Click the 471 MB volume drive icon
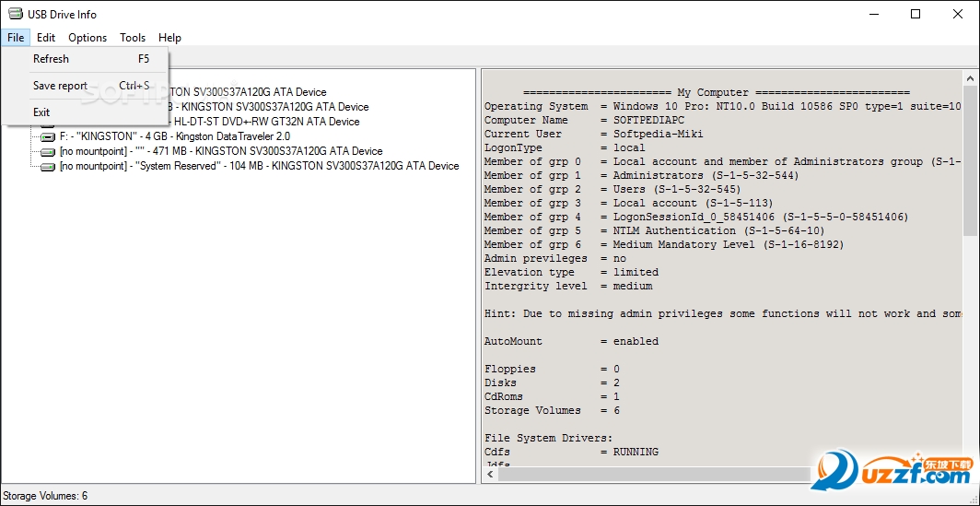 pyautogui.click(x=48, y=151)
